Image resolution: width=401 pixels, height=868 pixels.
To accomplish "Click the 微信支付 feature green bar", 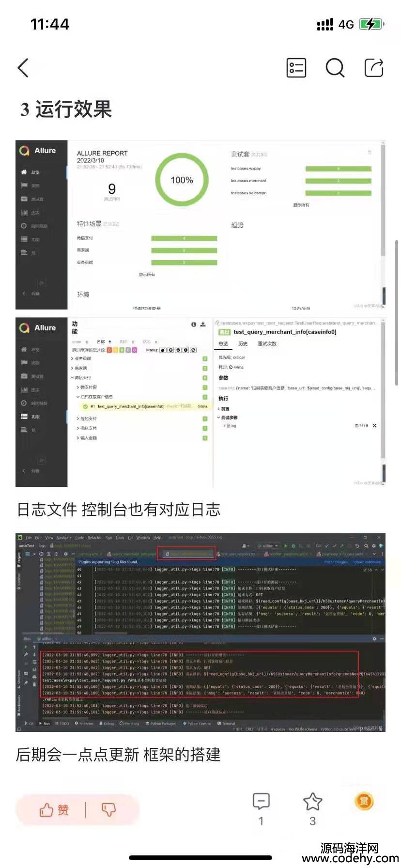I will coord(184,238).
